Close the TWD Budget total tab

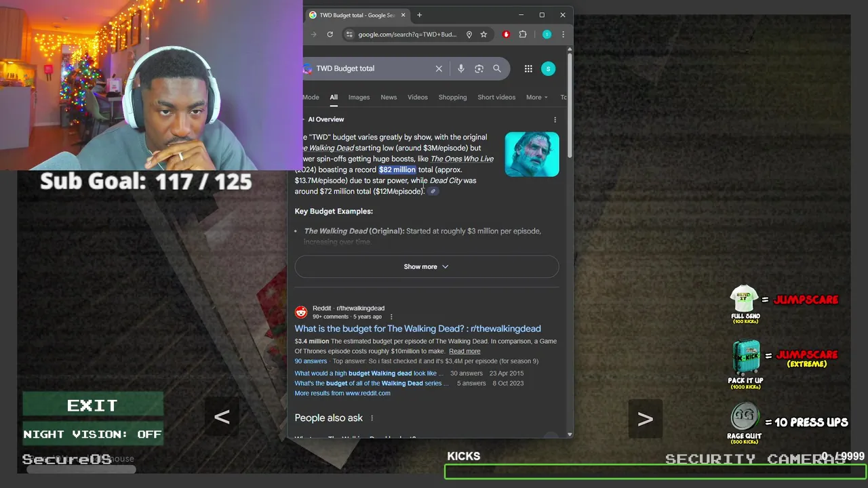[x=403, y=15]
